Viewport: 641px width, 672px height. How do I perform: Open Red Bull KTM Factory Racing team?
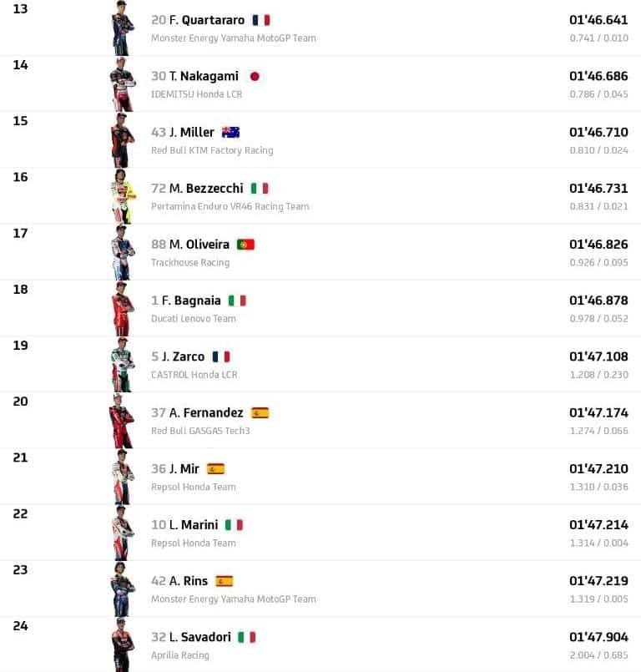click(x=212, y=150)
